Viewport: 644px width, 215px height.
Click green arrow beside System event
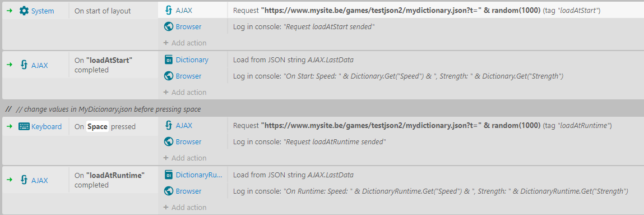click(10, 11)
